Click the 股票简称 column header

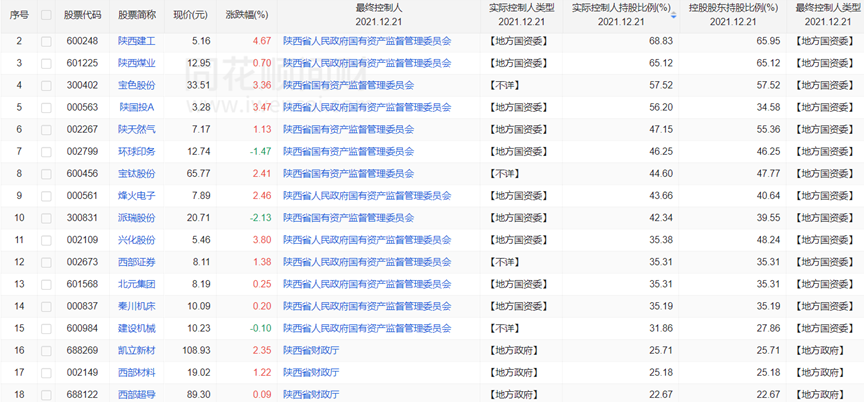pyautogui.click(x=137, y=15)
